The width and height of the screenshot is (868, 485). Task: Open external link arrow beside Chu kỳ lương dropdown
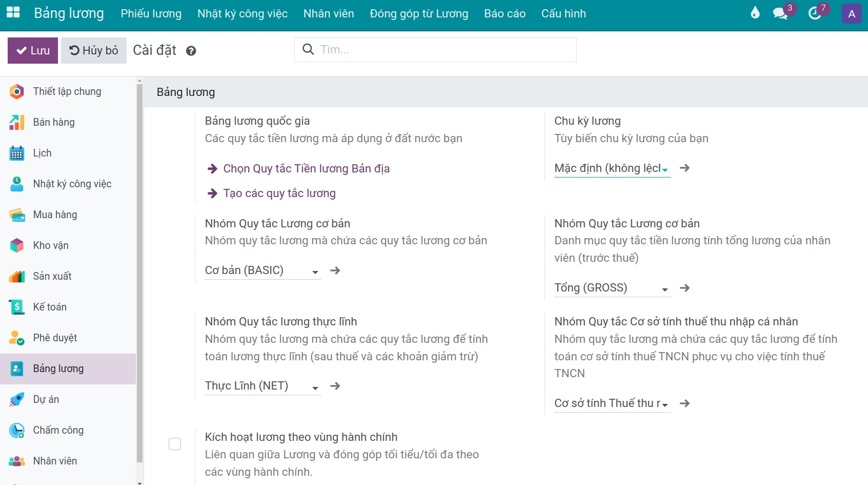684,168
